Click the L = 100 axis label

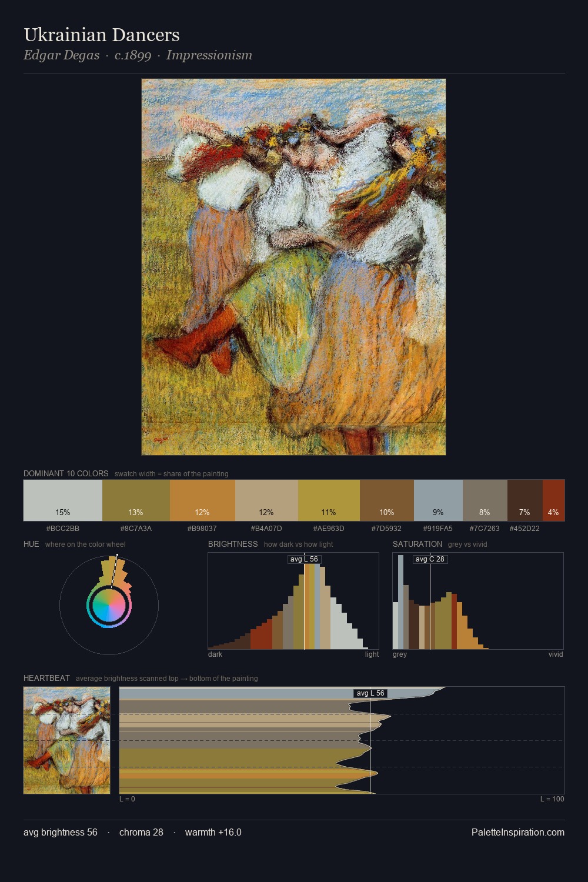552,799
